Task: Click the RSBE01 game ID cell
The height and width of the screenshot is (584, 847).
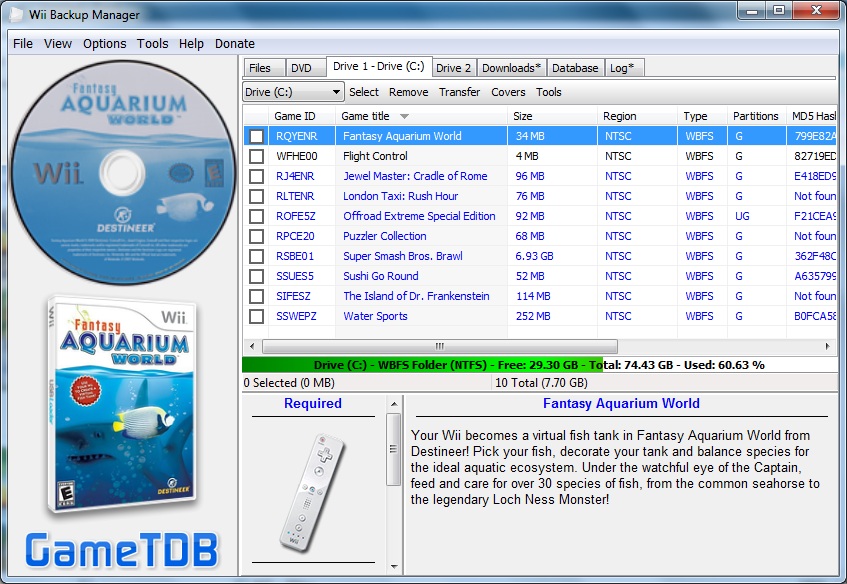Action: tap(295, 256)
